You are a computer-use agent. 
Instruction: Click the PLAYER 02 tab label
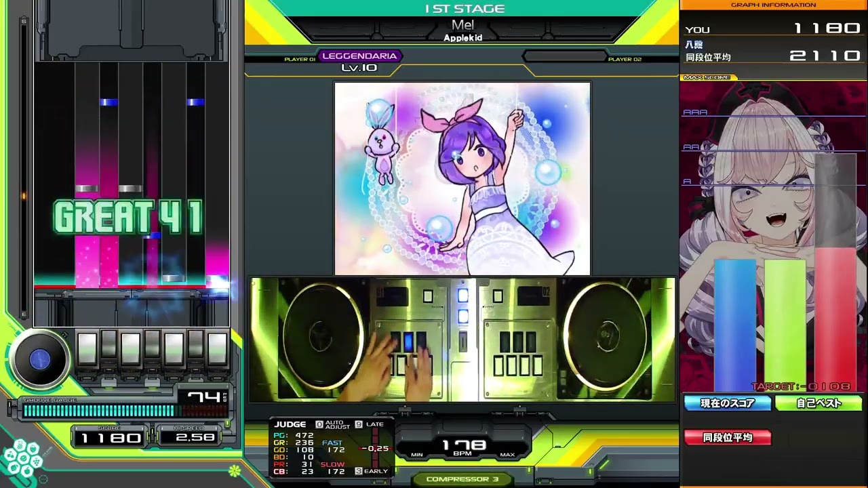[625, 60]
